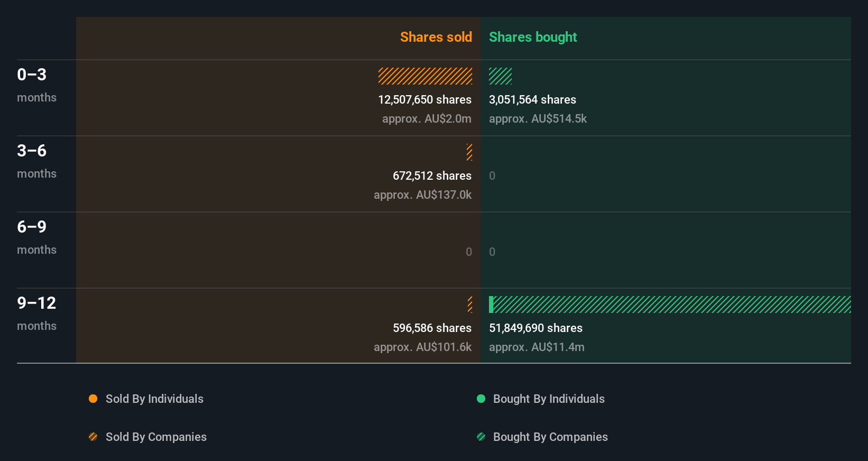Click the 596,586 shares value
This screenshot has width=868, height=461.
coord(432,328)
